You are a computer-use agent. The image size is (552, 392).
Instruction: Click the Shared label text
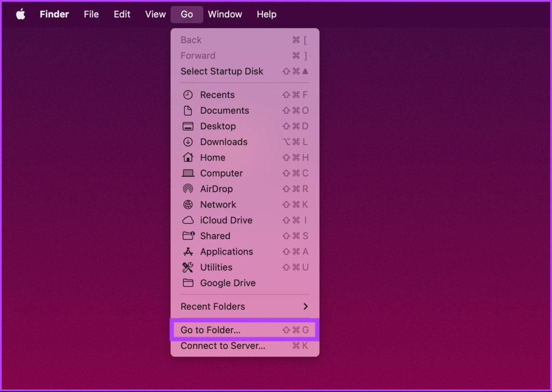[215, 236]
